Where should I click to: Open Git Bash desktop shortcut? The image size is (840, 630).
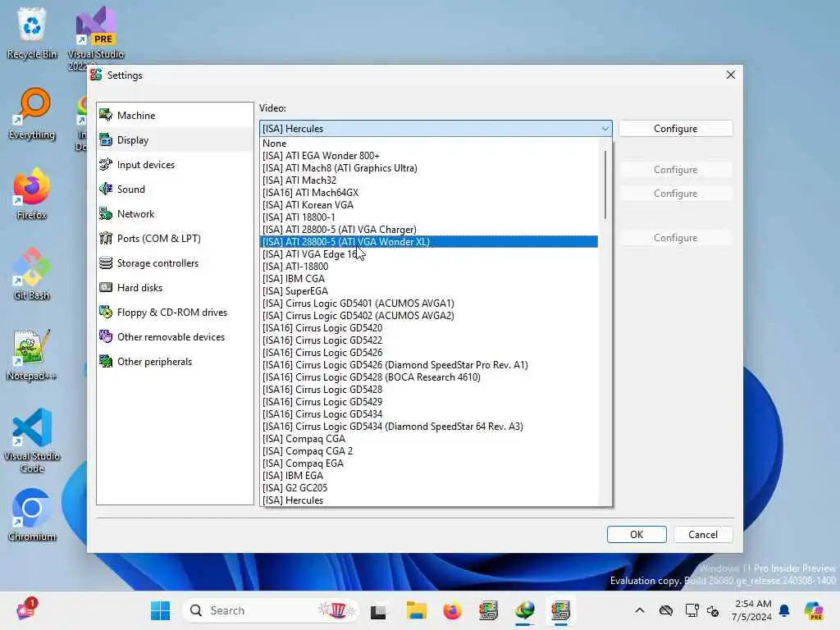32,274
